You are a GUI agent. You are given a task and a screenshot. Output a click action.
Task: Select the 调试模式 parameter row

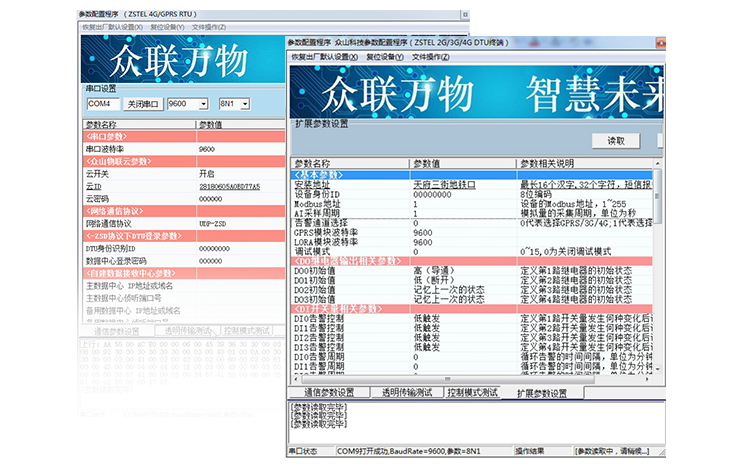tap(471, 252)
